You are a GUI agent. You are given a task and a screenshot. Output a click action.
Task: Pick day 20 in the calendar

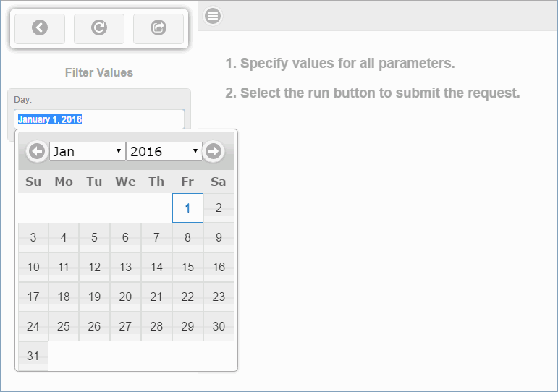pyautogui.click(x=125, y=297)
